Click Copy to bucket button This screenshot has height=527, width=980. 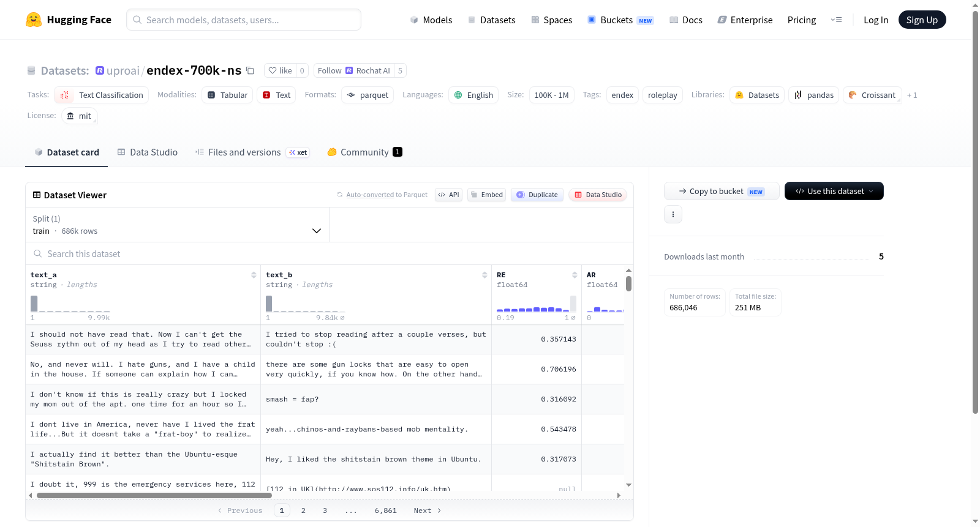click(722, 191)
